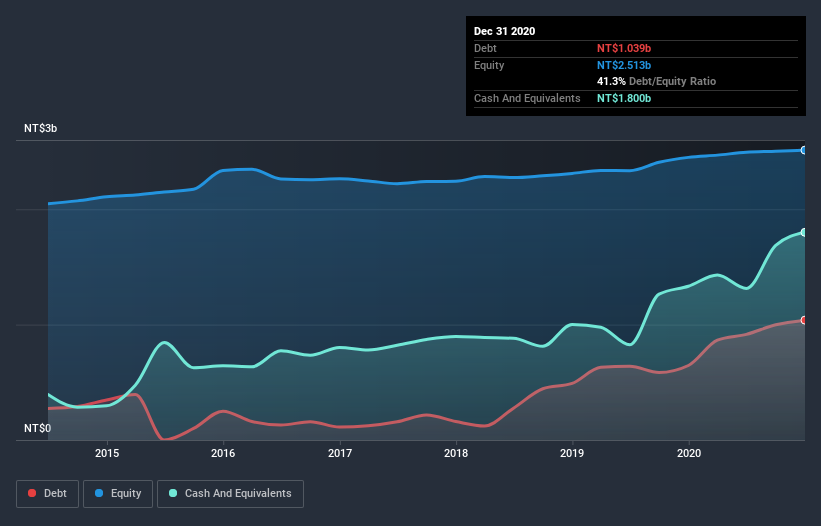Toggle the Debt series legend button
The image size is (821, 526).
tap(47, 494)
